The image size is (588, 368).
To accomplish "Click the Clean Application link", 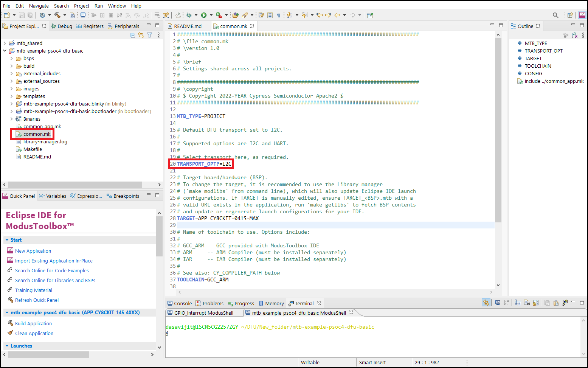I will pyautogui.click(x=34, y=333).
